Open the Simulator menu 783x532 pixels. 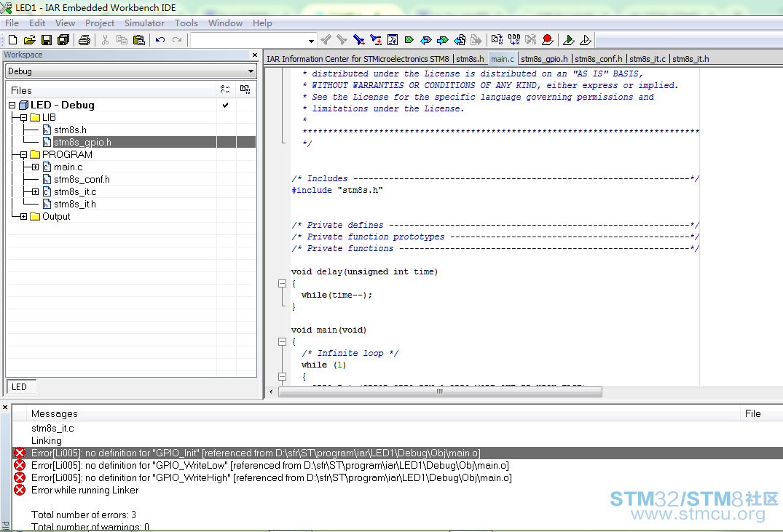coord(144,23)
